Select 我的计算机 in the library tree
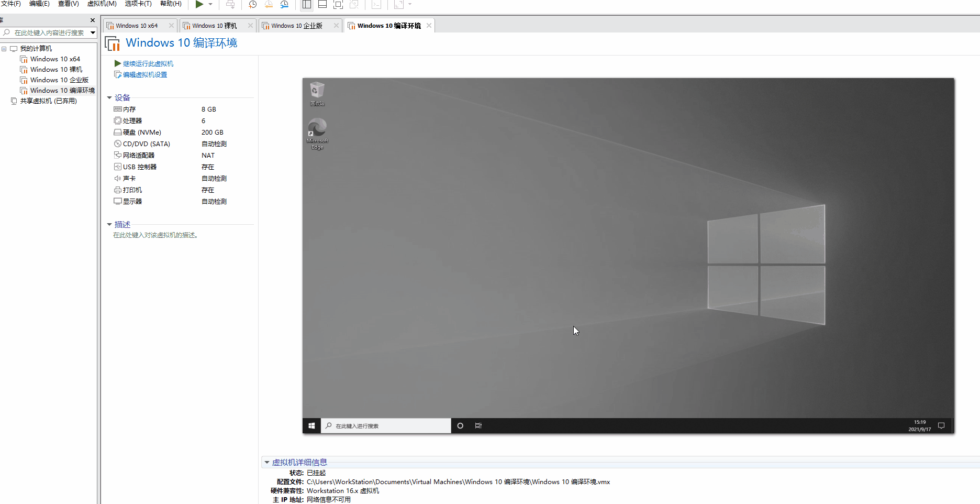This screenshot has height=504, width=980. pos(36,49)
